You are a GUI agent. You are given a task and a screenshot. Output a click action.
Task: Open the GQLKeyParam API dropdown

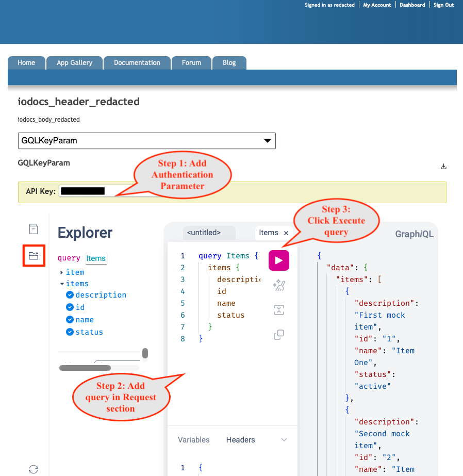click(x=147, y=141)
